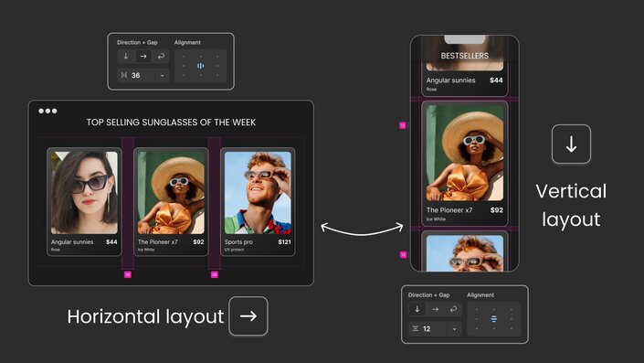Click the lower pink 12 gap handle by phone
644x363 pixels.
coord(404,255)
